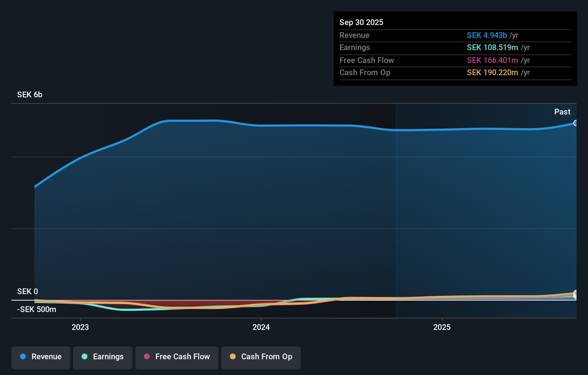The height and width of the screenshot is (375, 588).
Task: Select the 2025 axis label
Action: point(442,327)
